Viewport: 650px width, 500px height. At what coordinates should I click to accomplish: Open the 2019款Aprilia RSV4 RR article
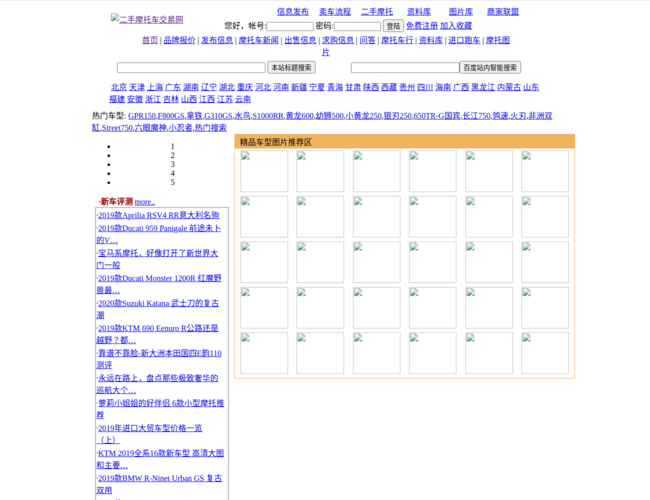(158, 215)
